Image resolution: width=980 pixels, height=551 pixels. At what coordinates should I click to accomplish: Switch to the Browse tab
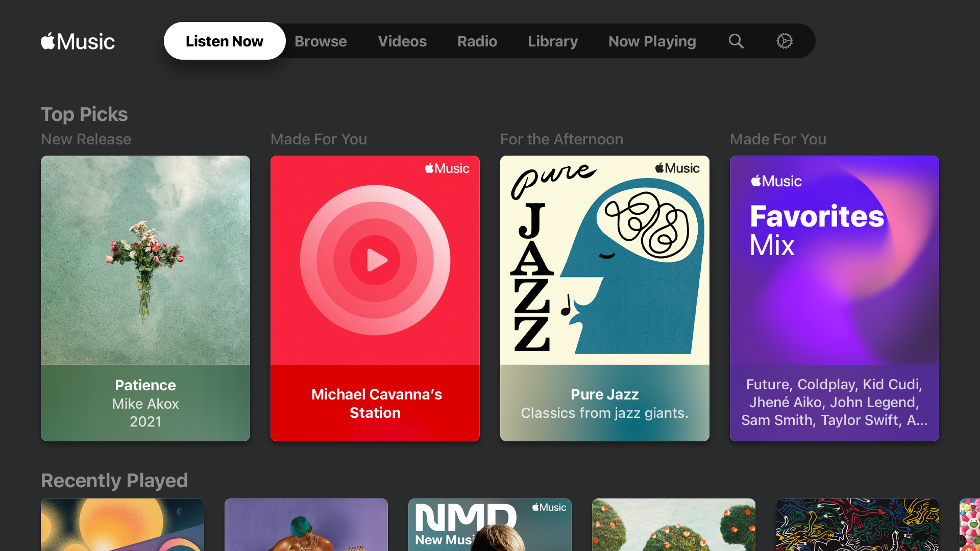coord(321,41)
